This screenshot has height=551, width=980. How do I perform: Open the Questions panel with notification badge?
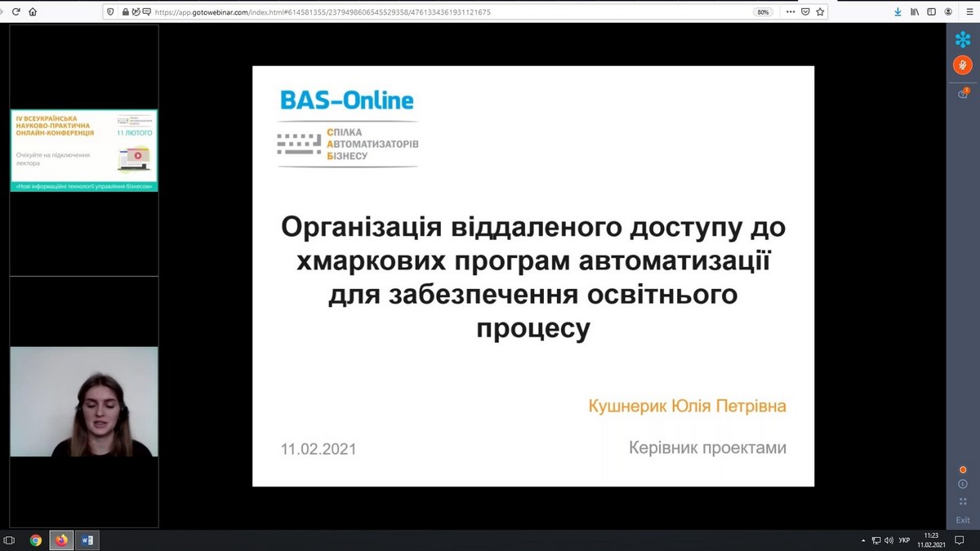[x=963, y=94]
